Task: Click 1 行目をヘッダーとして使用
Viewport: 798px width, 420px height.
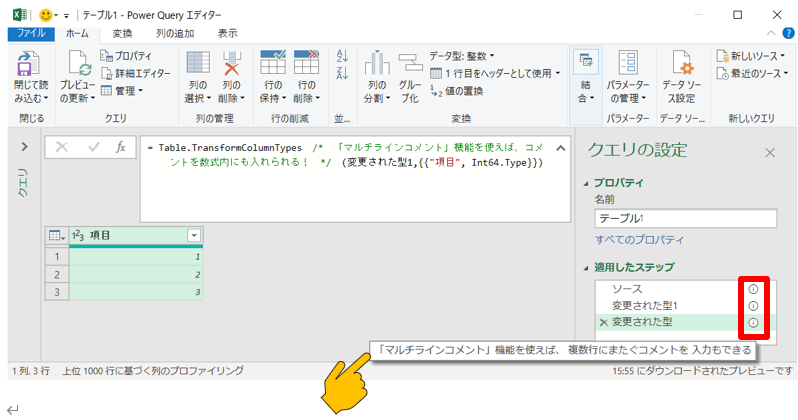Action: click(495, 73)
